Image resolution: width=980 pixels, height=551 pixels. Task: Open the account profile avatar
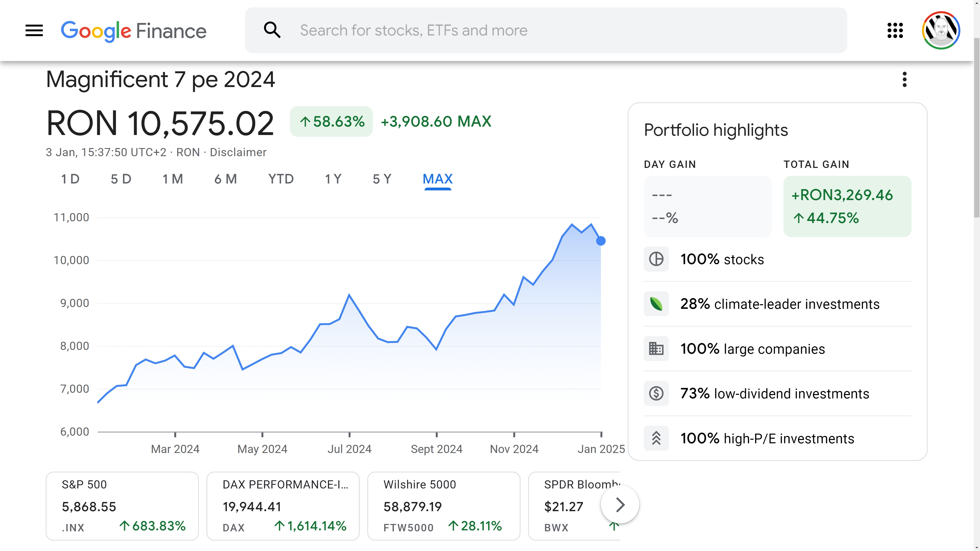click(x=940, y=30)
